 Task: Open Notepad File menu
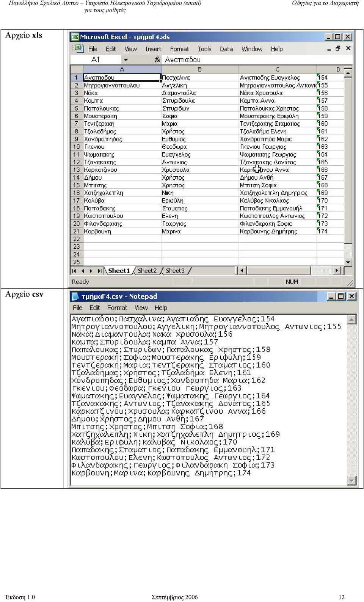(78, 308)
